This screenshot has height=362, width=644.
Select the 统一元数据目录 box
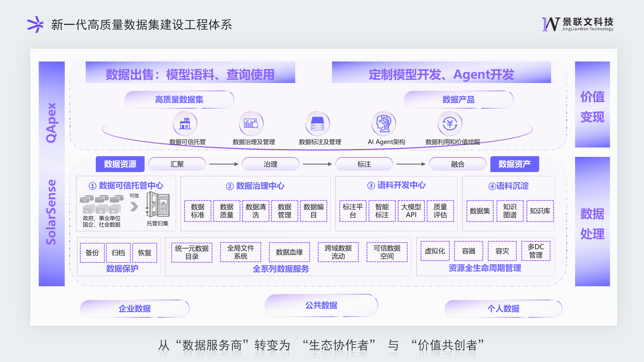(192, 252)
